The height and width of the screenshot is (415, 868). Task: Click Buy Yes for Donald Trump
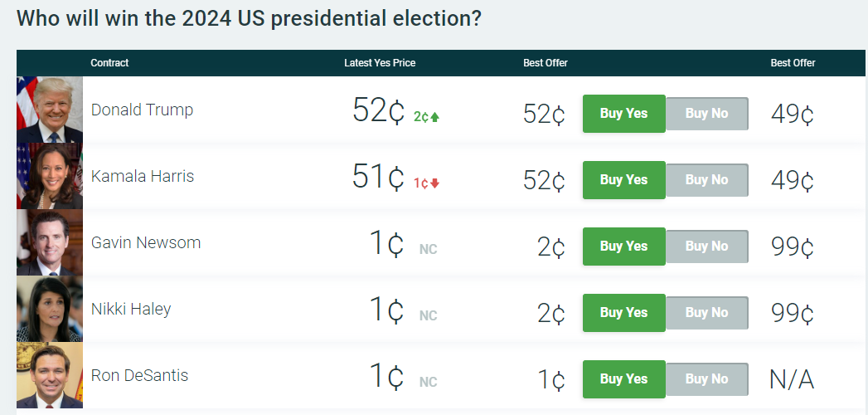(624, 114)
